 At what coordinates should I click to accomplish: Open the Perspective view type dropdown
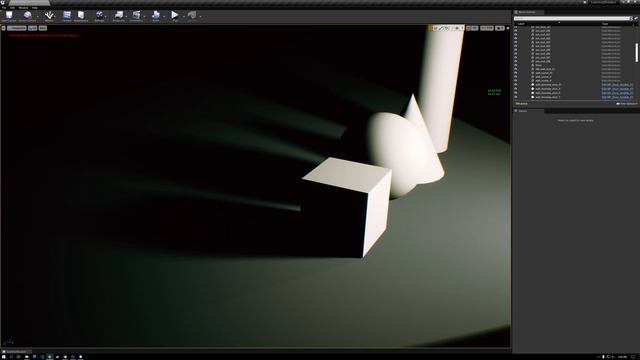(x=17, y=28)
